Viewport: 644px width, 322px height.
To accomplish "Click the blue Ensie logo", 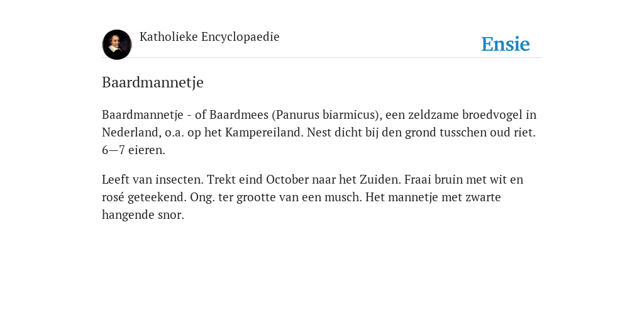I will coord(506,44).
